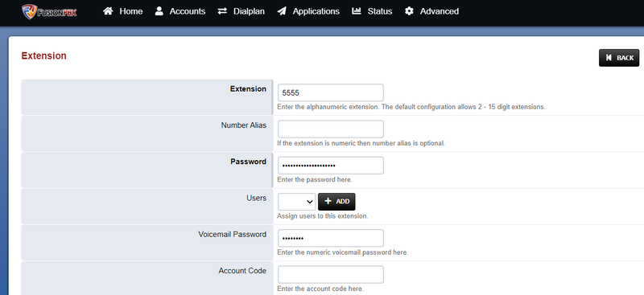The height and width of the screenshot is (295, 644).
Task: Open the Users dropdown
Action: coord(296,202)
